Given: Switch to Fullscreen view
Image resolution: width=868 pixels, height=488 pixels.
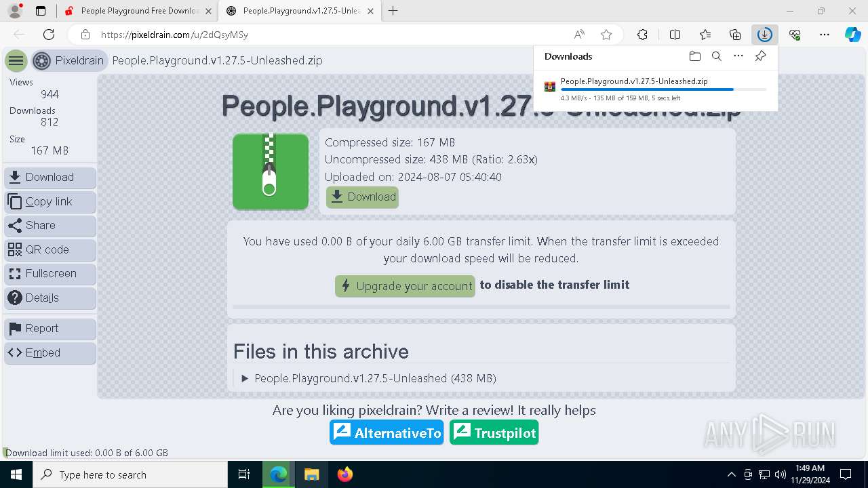Looking at the screenshot, I should 50,274.
